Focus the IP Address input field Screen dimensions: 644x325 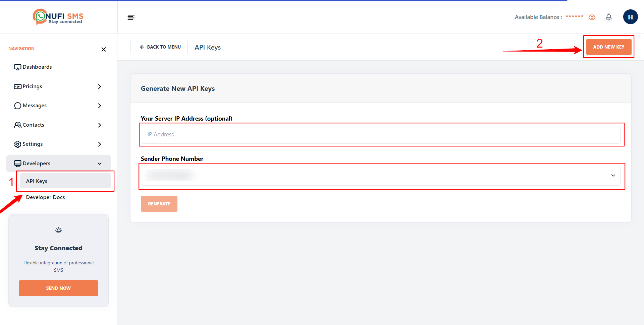tap(380, 134)
